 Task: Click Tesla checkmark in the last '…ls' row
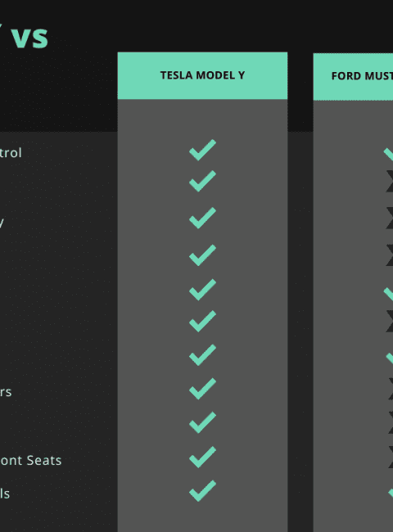click(202, 490)
